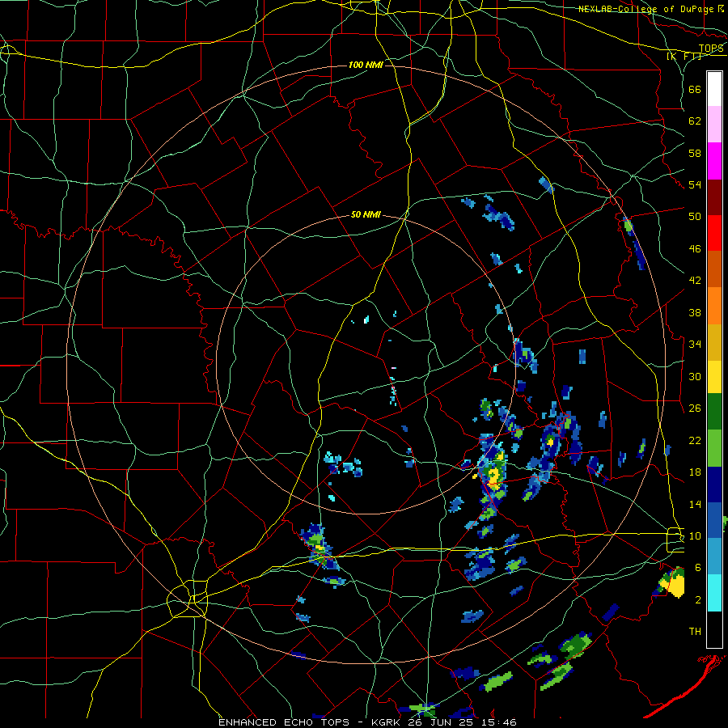This screenshot has height=728, width=728.
Task: Click the 2 scale number
Action: click(x=698, y=600)
